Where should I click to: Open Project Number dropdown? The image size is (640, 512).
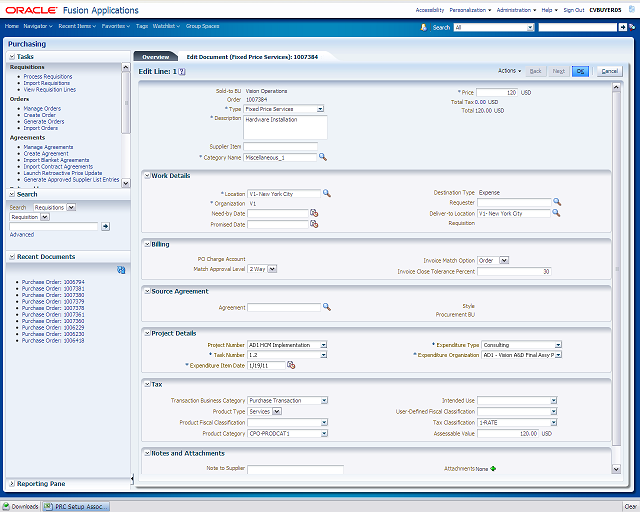click(323, 345)
